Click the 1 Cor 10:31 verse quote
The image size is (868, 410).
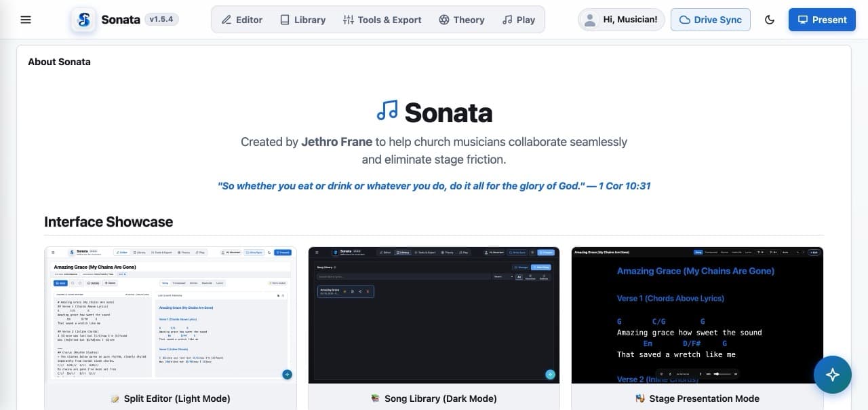(x=434, y=185)
